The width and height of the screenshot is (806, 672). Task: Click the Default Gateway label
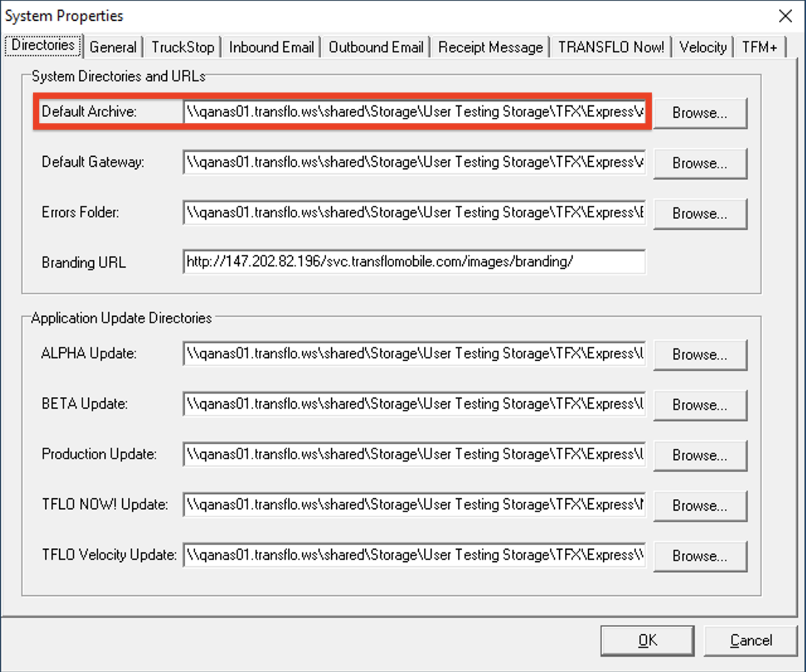[93, 162]
